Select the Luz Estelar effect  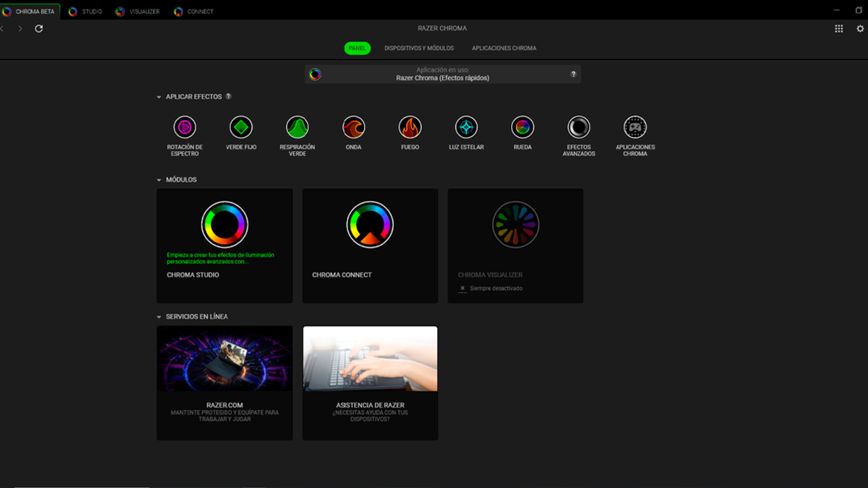[x=467, y=127]
